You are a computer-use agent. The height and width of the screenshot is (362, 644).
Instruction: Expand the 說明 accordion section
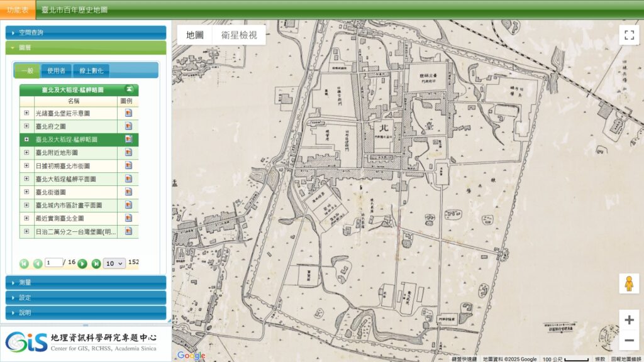86,312
